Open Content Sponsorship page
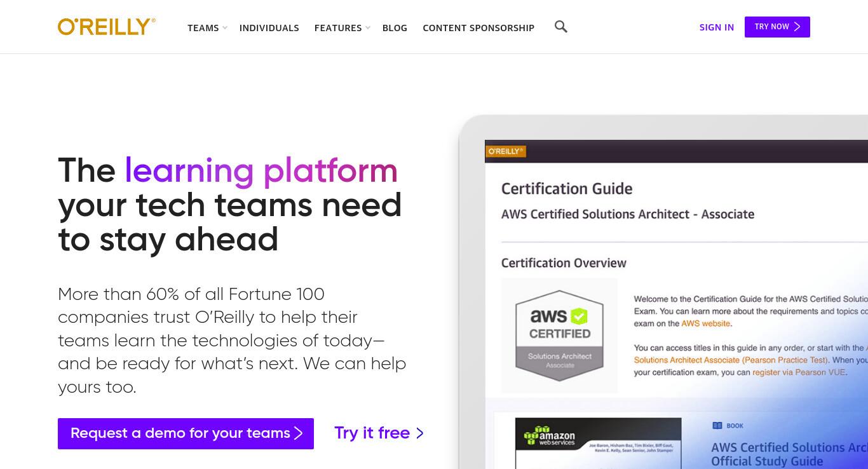868x469 pixels. tap(478, 28)
